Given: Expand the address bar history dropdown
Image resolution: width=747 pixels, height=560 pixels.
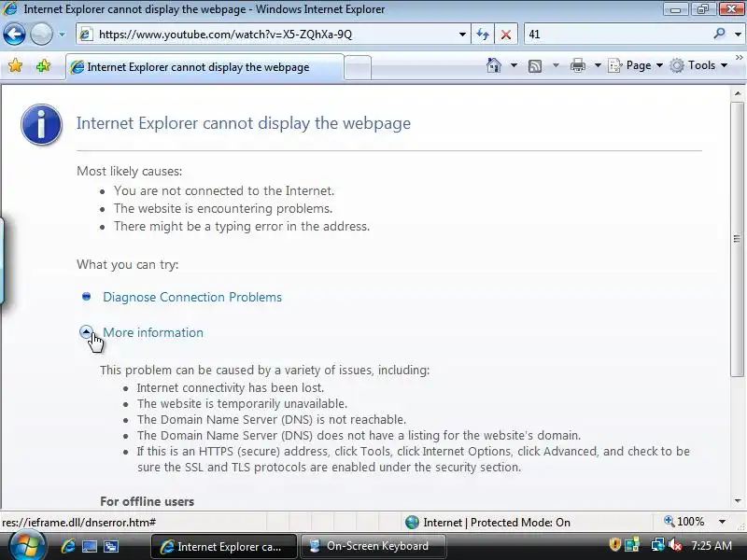Looking at the screenshot, I should pyautogui.click(x=462, y=35).
